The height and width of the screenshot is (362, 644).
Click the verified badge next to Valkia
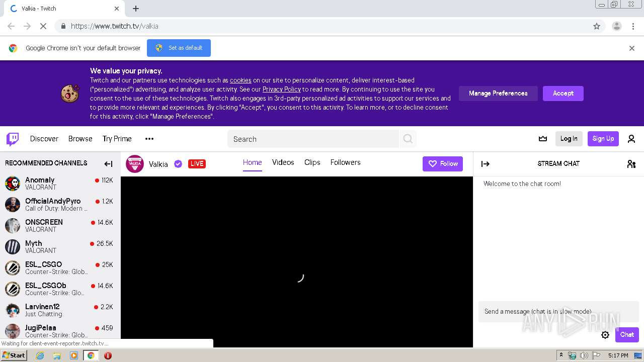(x=178, y=163)
